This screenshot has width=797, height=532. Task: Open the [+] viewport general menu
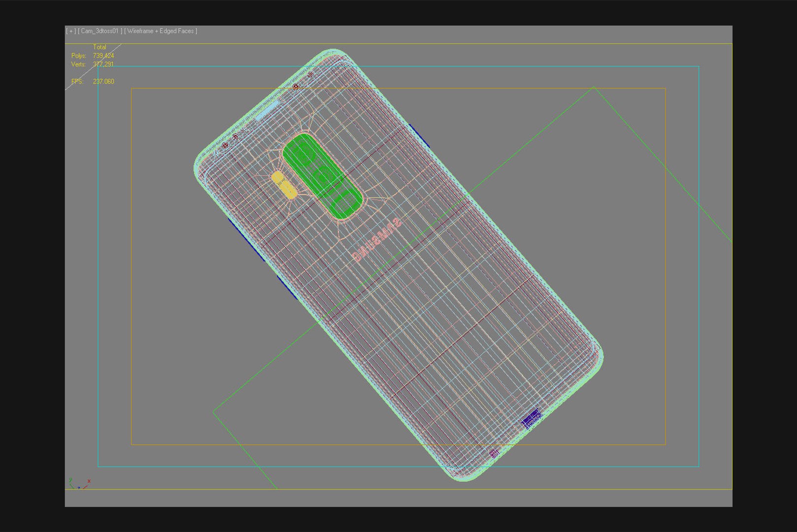tap(71, 31)
